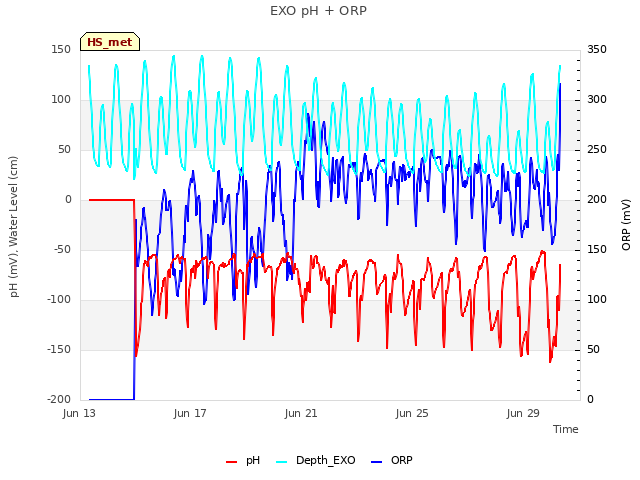The image size is (640, 480).
Task: Click the right axis value 350
Action: (x=597, y=49)
